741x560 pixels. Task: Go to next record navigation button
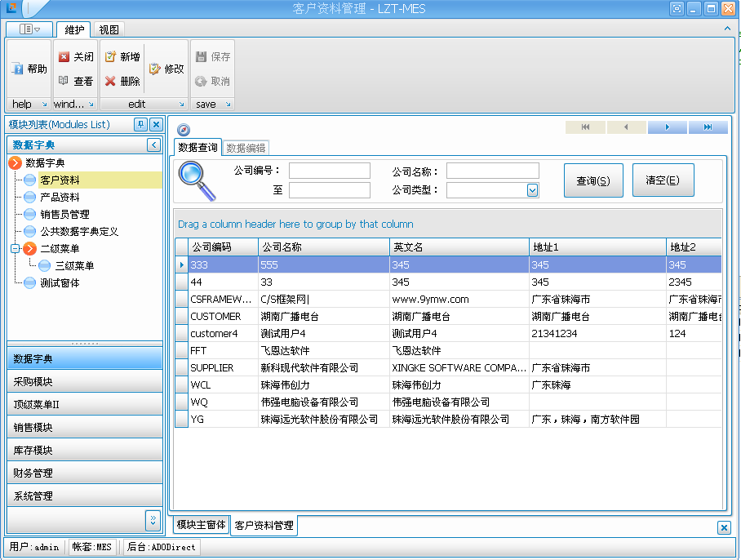[668, 127]
